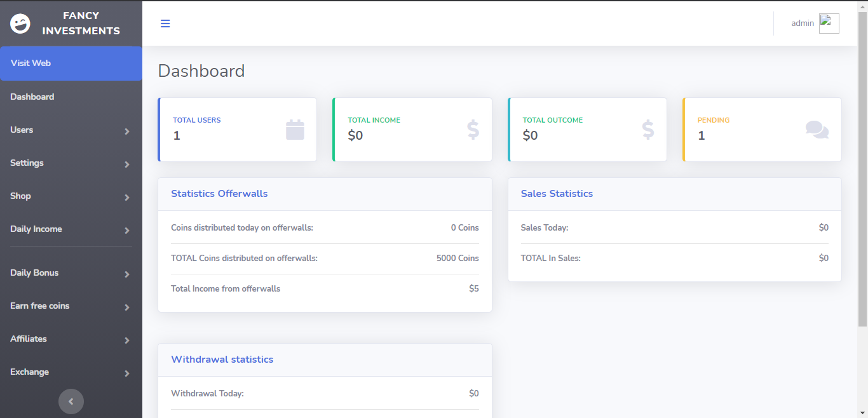Expand the Daily Bonus submenu chevron
Screen dimensions: 868x418
[127, 274]
